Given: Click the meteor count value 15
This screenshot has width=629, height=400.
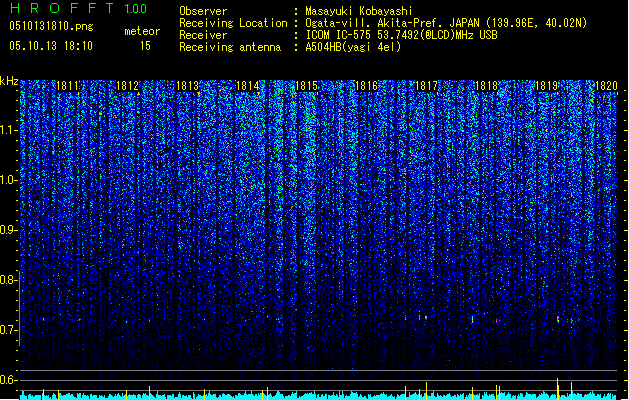Looking at the screenshot, I should click(x=145, y=46).
